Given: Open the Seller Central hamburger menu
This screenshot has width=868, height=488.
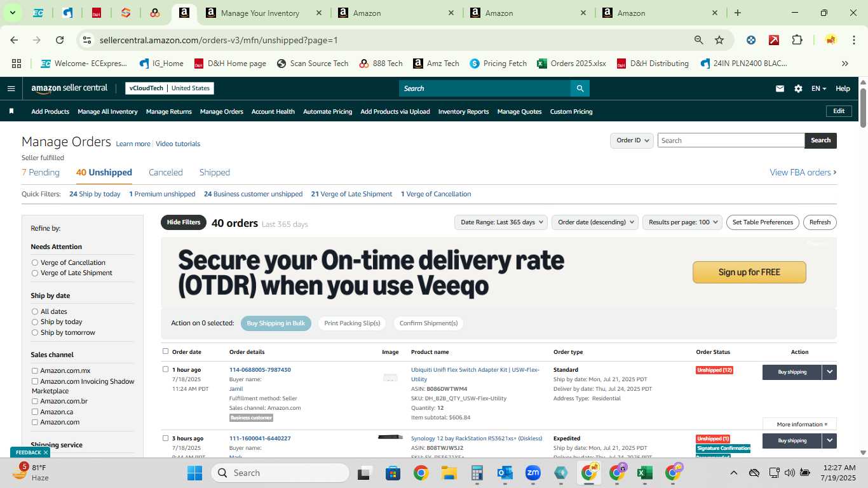Looking at the screenshot, I should (11, 88).
